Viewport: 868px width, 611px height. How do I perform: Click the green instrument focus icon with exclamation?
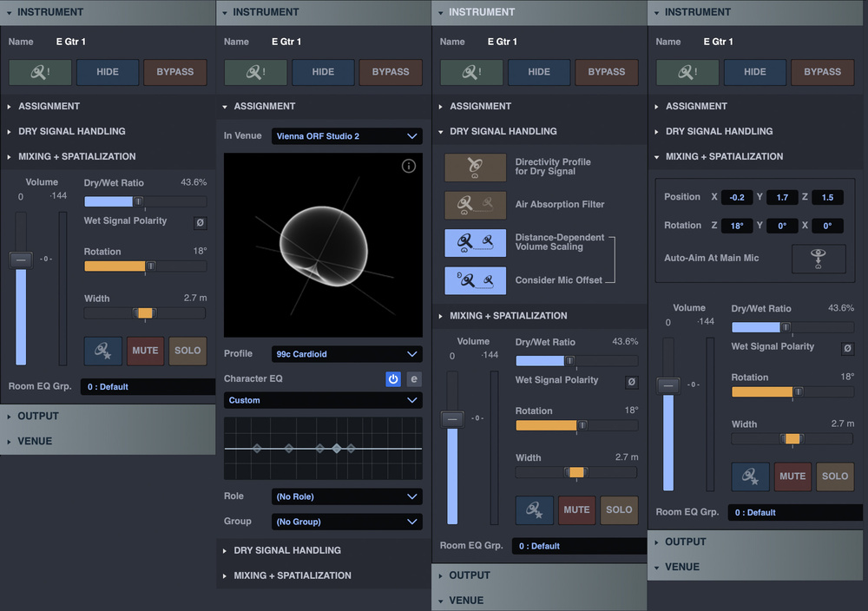39,72
